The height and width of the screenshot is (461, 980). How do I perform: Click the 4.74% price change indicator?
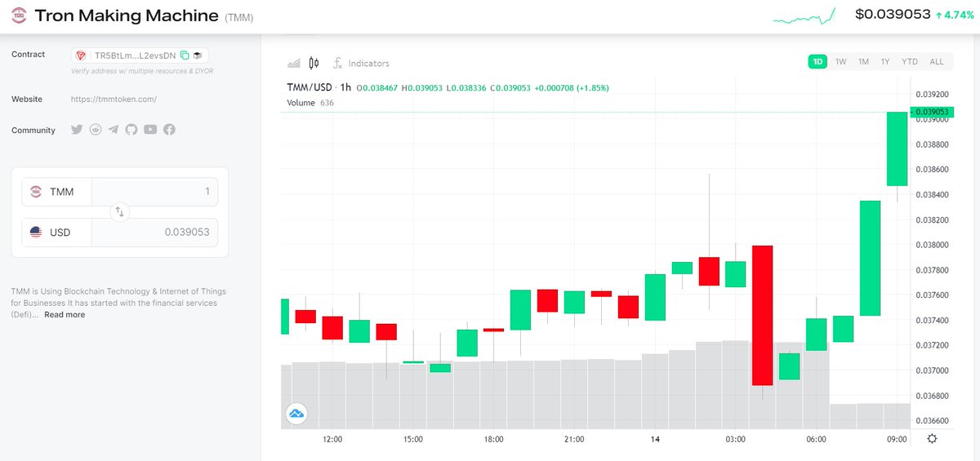955,15
